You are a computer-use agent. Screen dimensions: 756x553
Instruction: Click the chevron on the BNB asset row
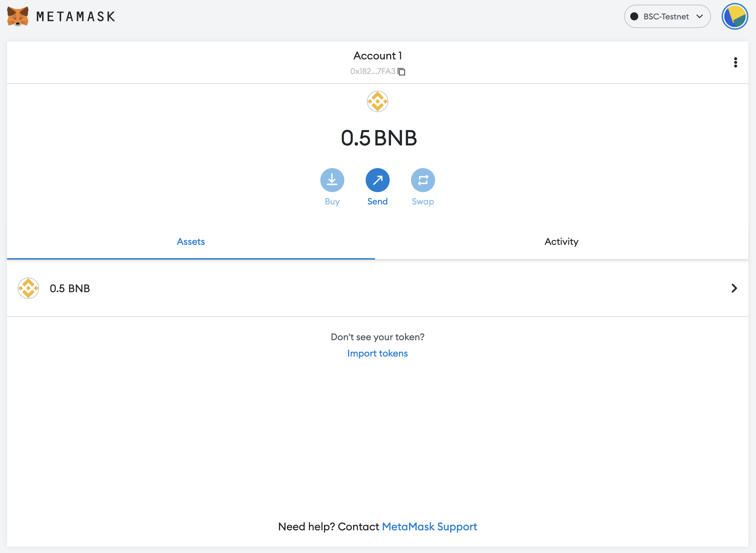point(734,288)
